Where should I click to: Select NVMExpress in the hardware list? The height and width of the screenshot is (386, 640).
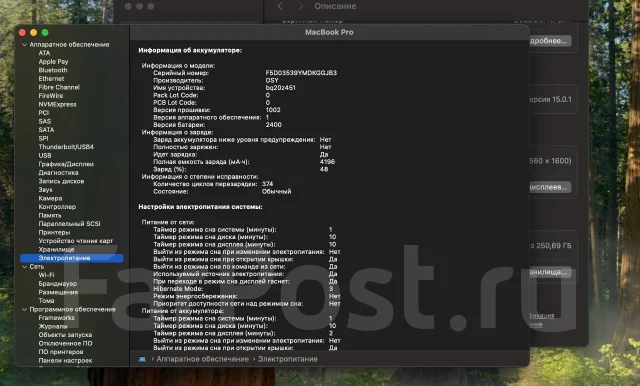pos(57,104)
